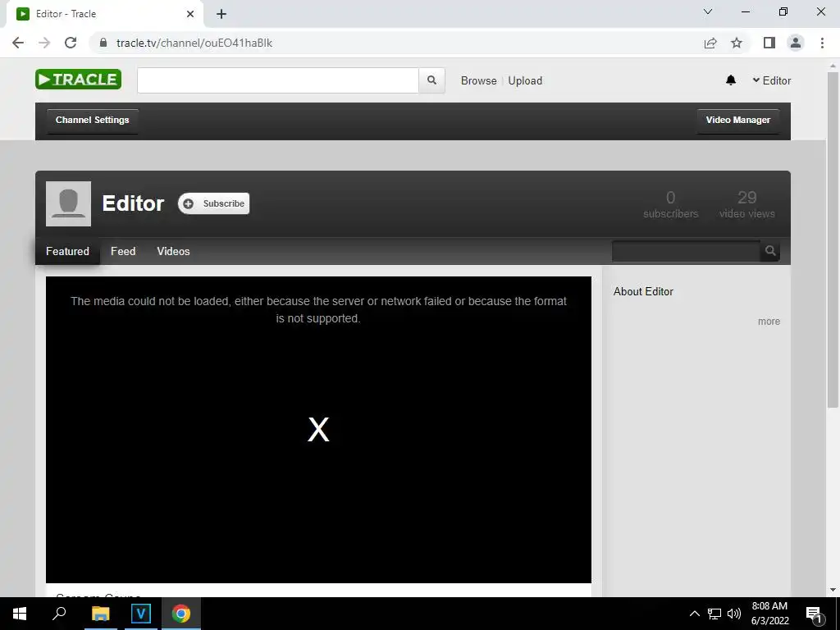Click the more link under About Editor
This screenshot has height=630, width=840.
(769, 322)
